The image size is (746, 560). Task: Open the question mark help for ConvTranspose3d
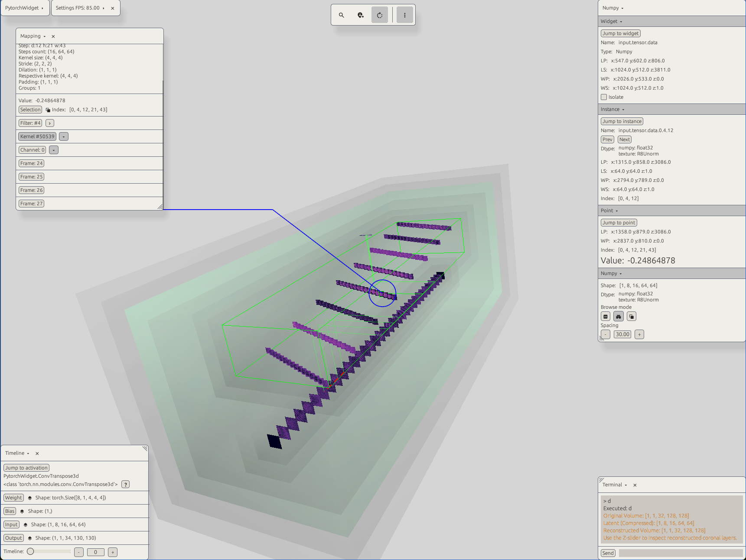click(125, 485)
